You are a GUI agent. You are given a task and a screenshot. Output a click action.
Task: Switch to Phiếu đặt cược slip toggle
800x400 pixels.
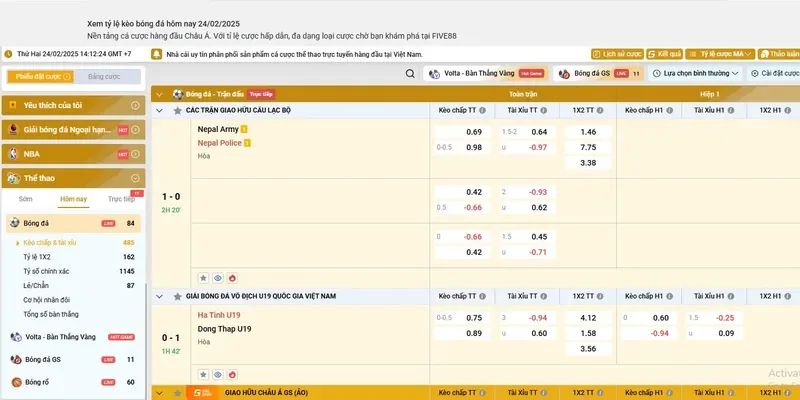[35, 76]
